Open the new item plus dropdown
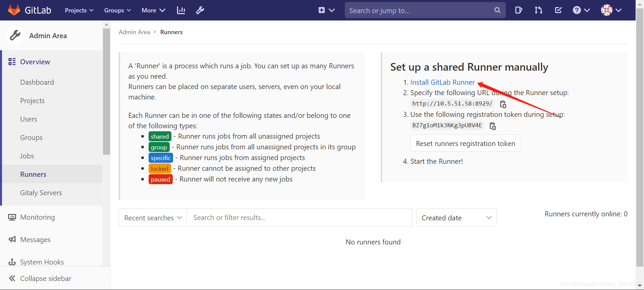Viewport: 644px width, 290px height. coord(326,10)
